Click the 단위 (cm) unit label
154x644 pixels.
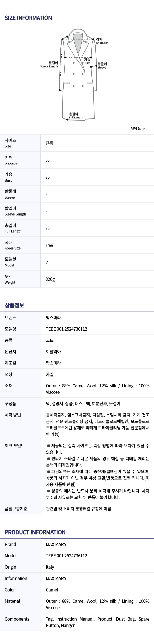(x=138, y=128)
